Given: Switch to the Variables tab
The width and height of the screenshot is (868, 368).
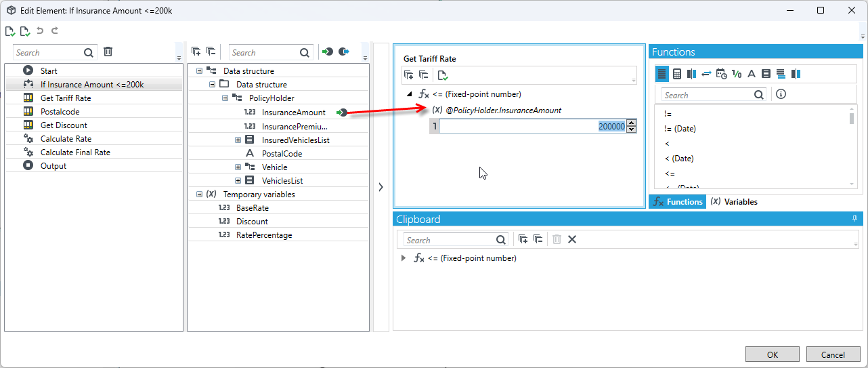Looking at the screenshot, I should [x=734, y=201].
